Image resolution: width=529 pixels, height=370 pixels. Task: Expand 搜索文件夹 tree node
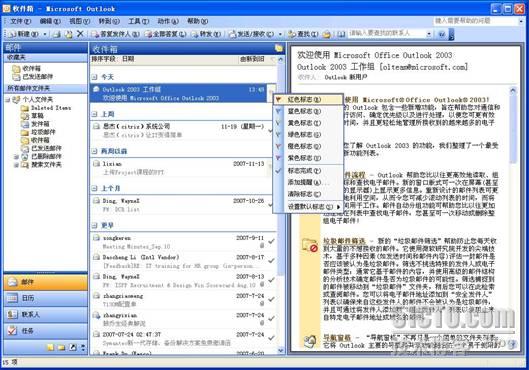coord(16,165)
